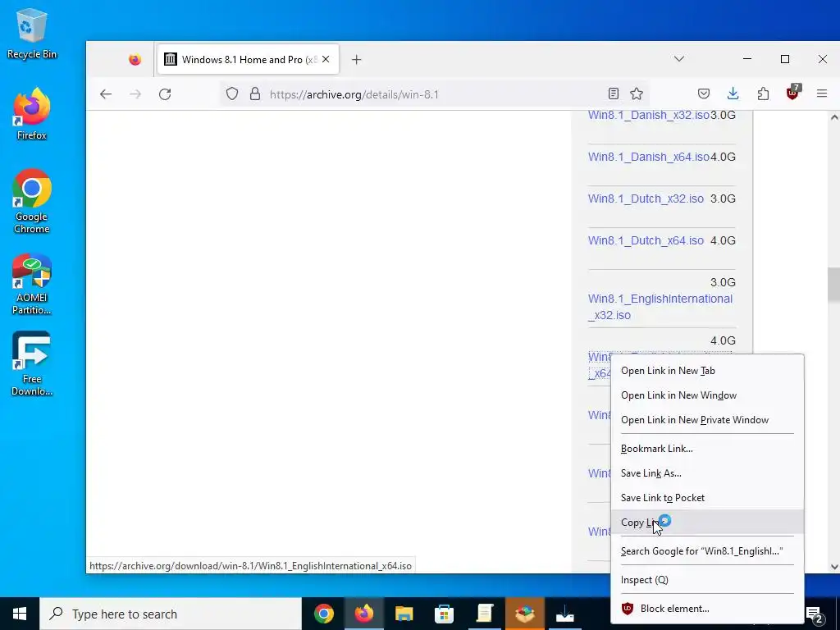Toggle reader view icon

(614, 94)
